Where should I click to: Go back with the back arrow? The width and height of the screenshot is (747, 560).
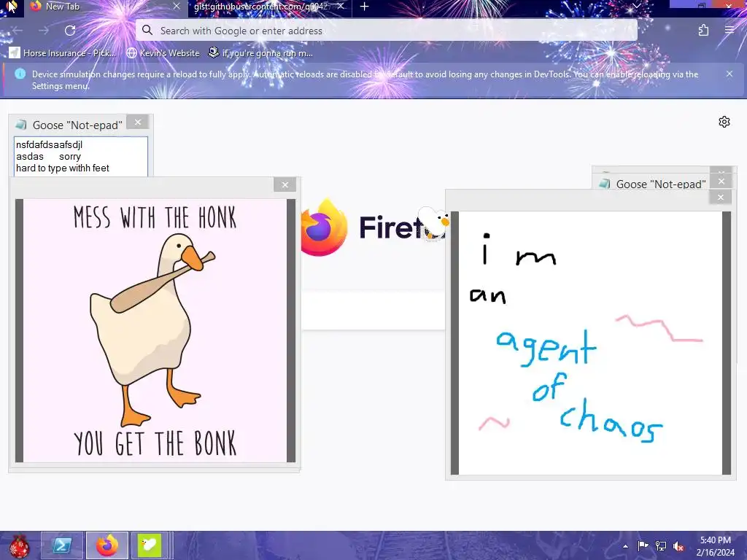tap(18, 31)
